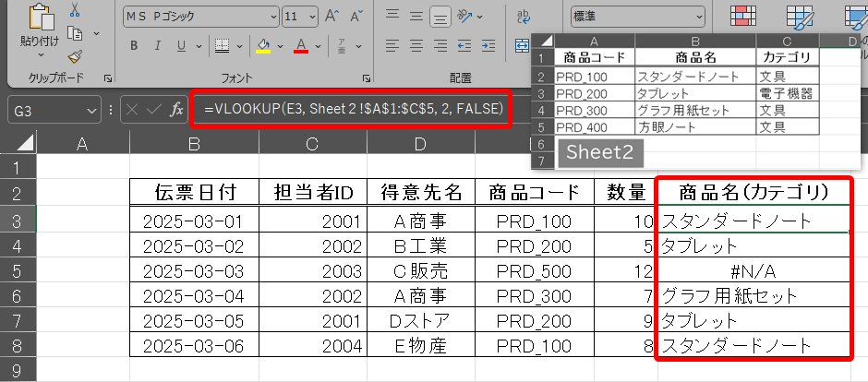This screenshot has height=382, width=868.
Task: Open the Font group dialog launcher
Action: (x=367, y=78)
